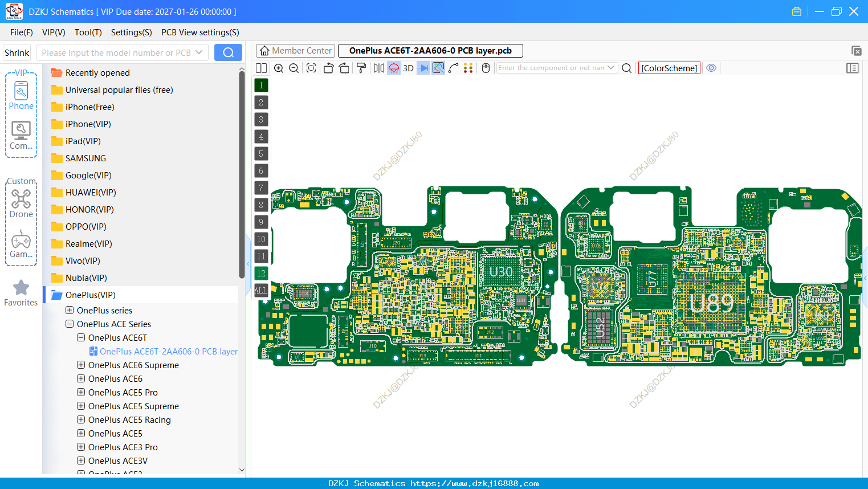
Task: Rotate the board clockwise
Action: tap(344, 68)
